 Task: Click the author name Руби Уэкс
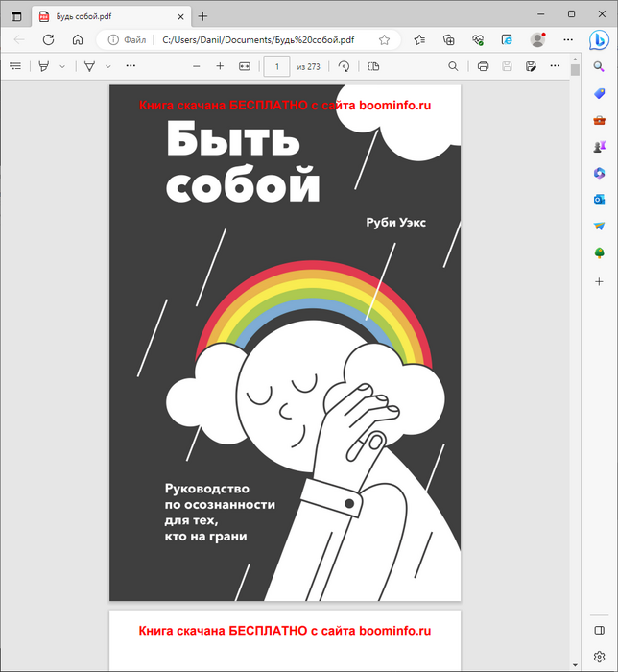point(395,223)
